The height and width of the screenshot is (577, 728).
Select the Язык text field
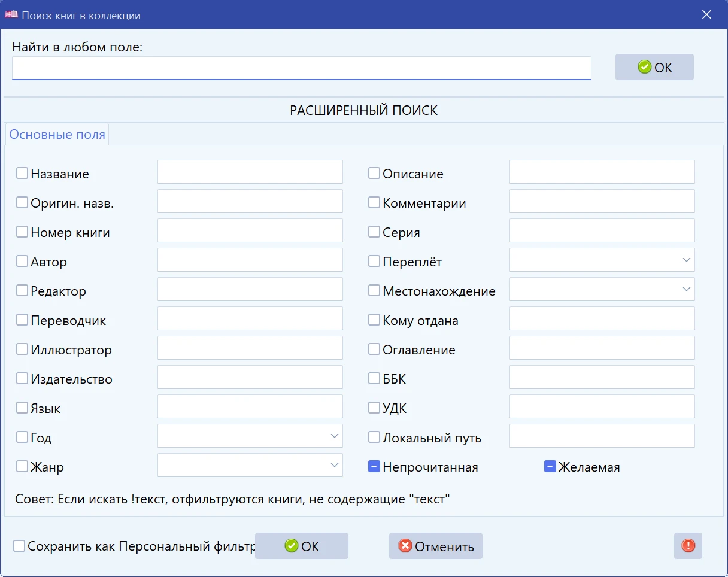(250, 406)
